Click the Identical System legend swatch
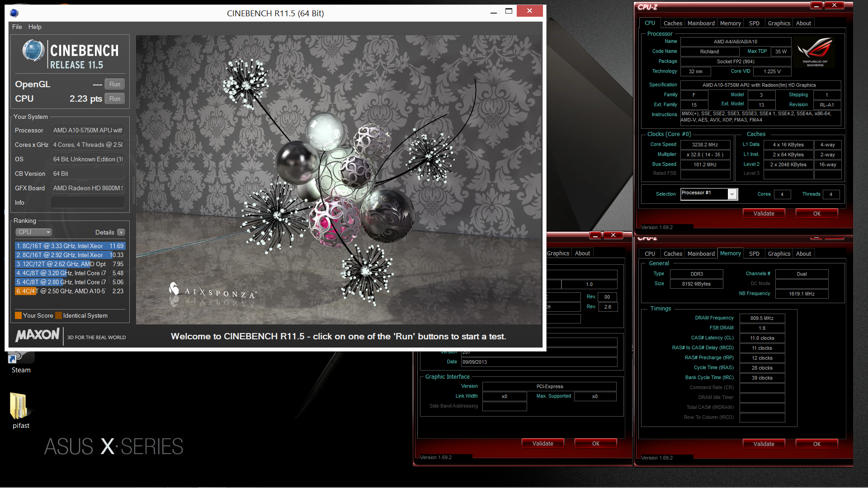This screenshot has width=868, height=488. point(58,315)
